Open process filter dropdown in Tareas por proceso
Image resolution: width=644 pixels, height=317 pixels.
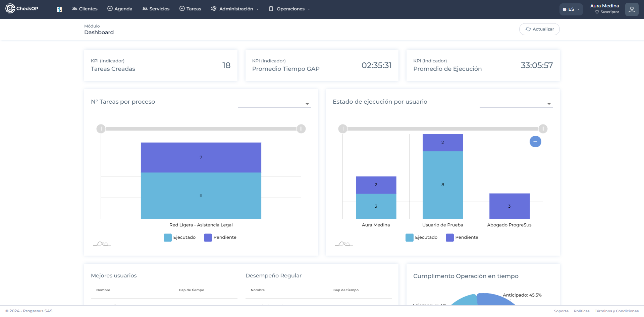tap(274, 104)
